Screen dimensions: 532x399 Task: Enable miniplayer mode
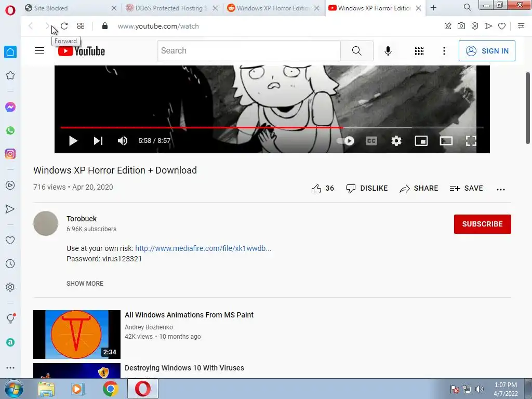421,141
